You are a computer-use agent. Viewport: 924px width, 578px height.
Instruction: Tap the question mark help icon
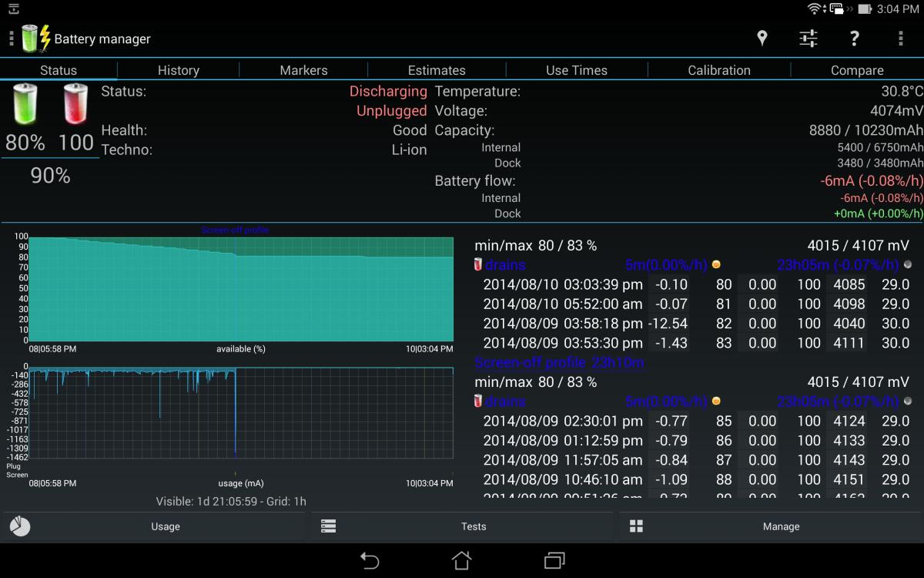(x=854, y=39)
